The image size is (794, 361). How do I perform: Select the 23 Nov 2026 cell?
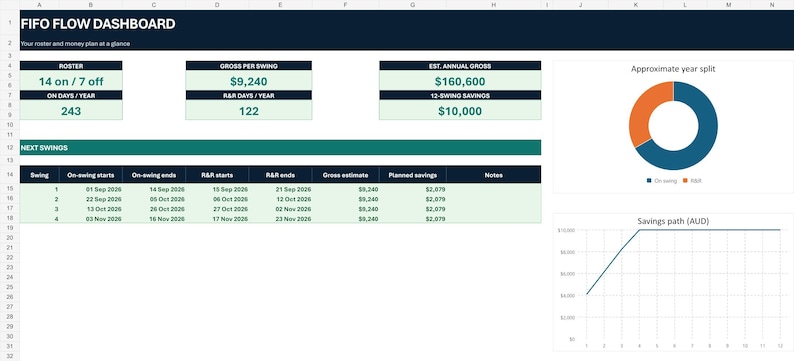tap(281, 219)
